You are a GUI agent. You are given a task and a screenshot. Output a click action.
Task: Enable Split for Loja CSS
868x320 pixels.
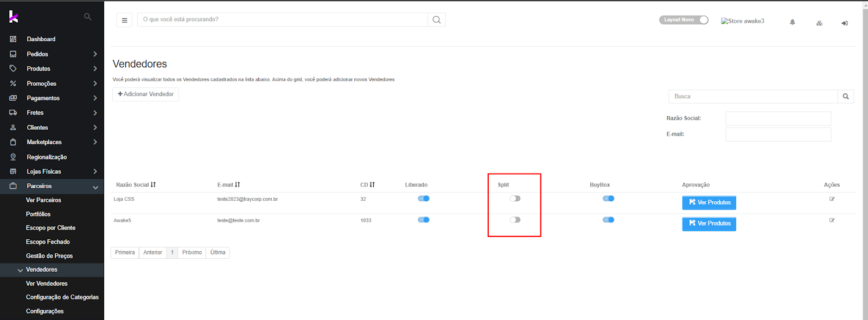click(515, 199)
